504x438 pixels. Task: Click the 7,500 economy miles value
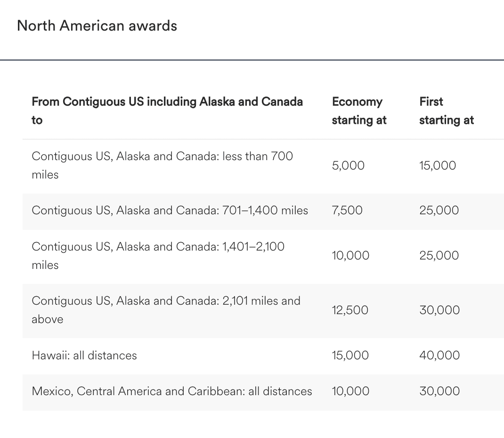(x=347, y=210)
